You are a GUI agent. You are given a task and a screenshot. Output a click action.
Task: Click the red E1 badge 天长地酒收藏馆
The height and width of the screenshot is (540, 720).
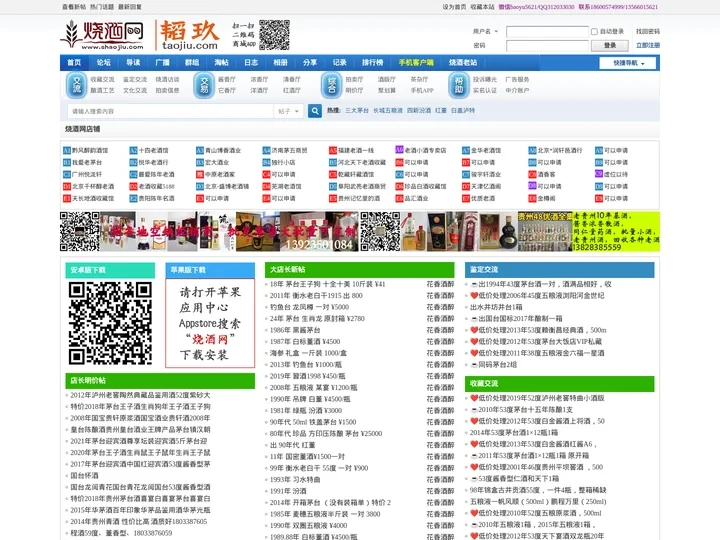(x=67, y=198)
